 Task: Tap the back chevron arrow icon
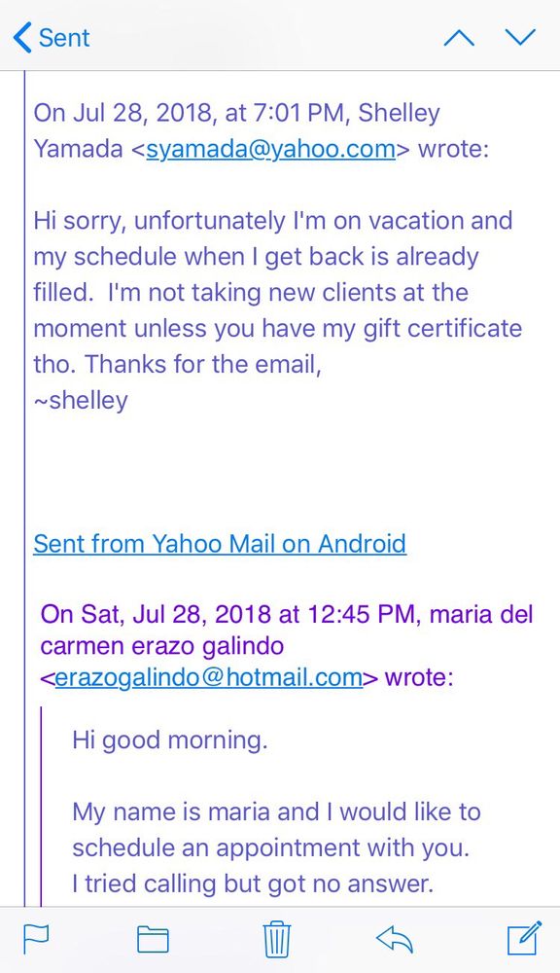21,37
